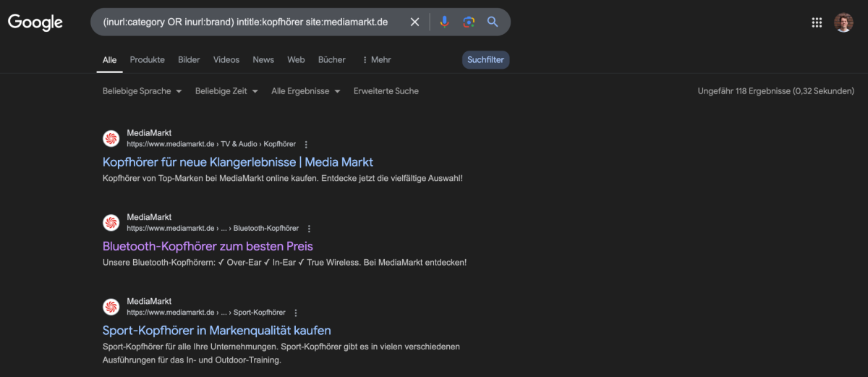This screenshot has height=377, width=868.
Task: Open options menu for Bluetooth-Kopfhörer breadcrumb result
Action: 309,229
